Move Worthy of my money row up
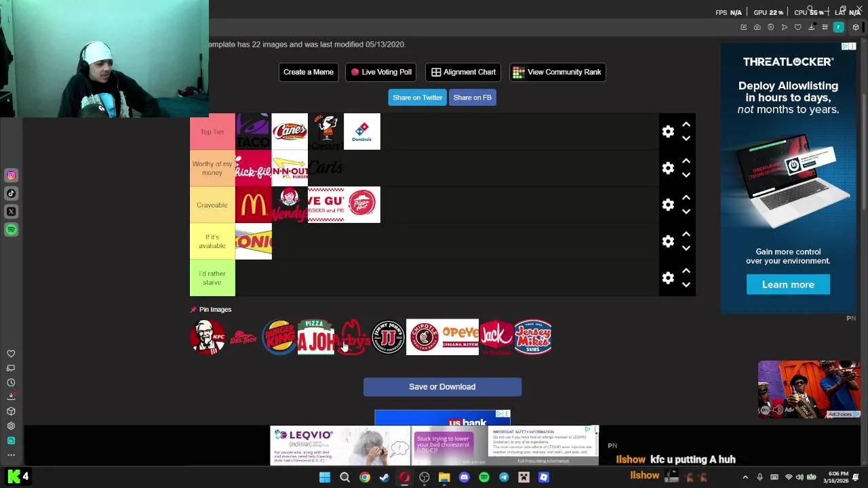 click(x=686, y=161)
